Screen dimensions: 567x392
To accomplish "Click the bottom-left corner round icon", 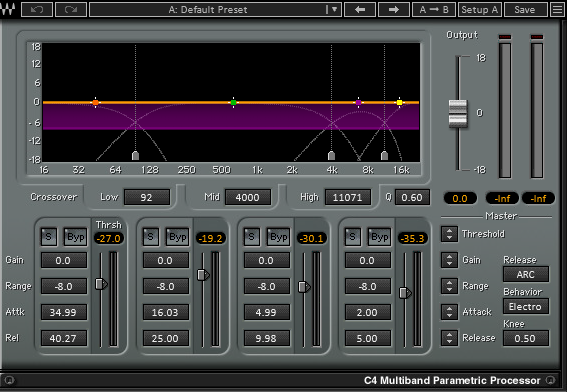I will (x=9, y=380).
